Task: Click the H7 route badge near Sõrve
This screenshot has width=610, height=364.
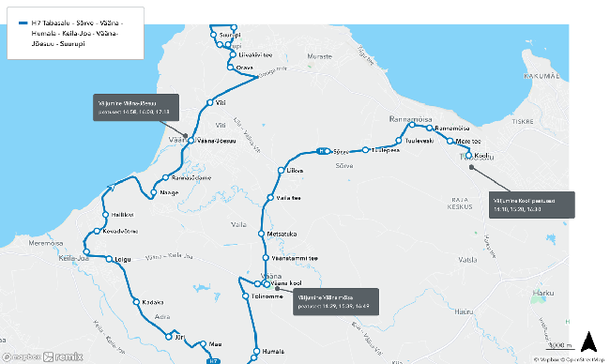Action: click(322, 151)
